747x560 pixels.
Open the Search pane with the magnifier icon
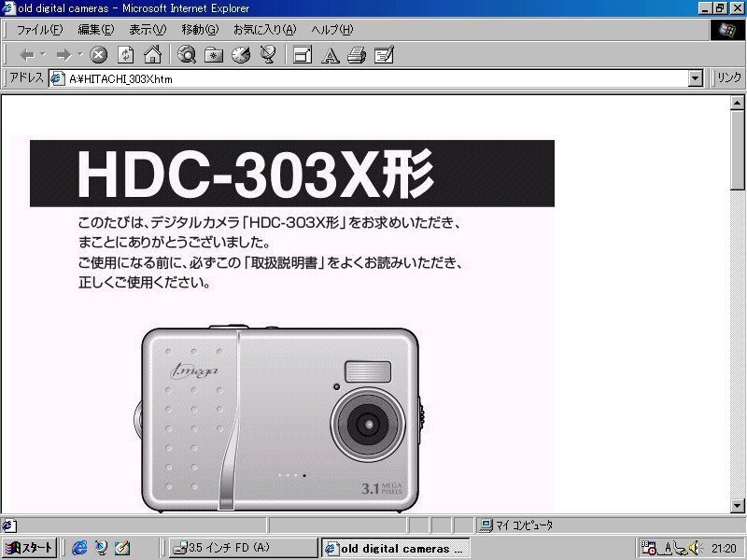click(x=186, y=54)
